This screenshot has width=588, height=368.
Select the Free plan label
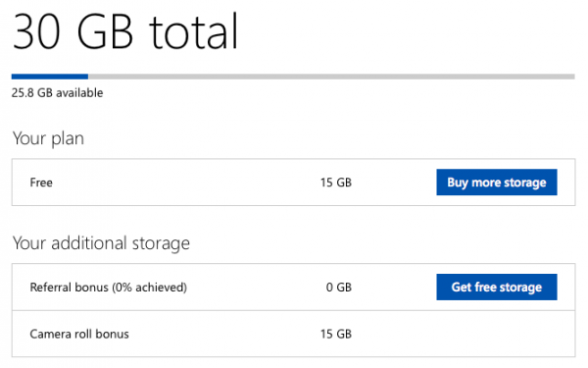[41, 183]
